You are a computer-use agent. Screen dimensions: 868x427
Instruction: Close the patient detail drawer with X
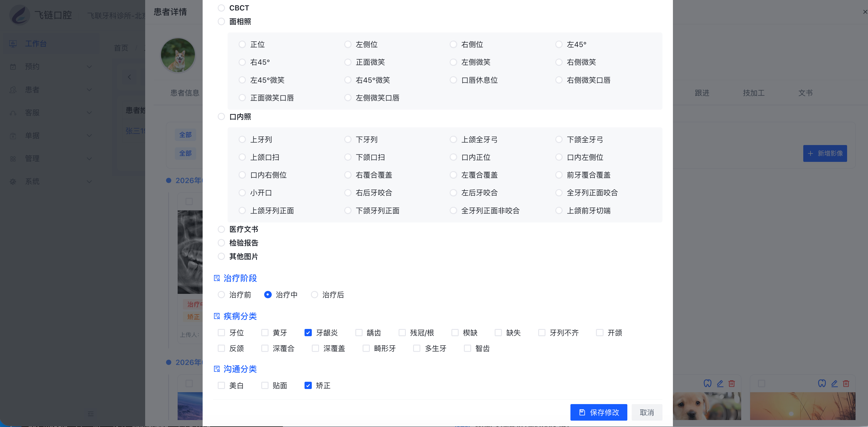865,12
